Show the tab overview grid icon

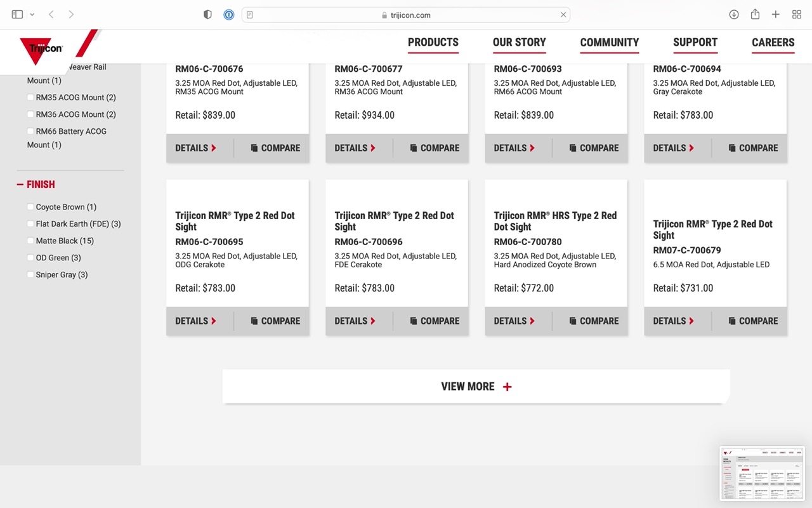797,15
